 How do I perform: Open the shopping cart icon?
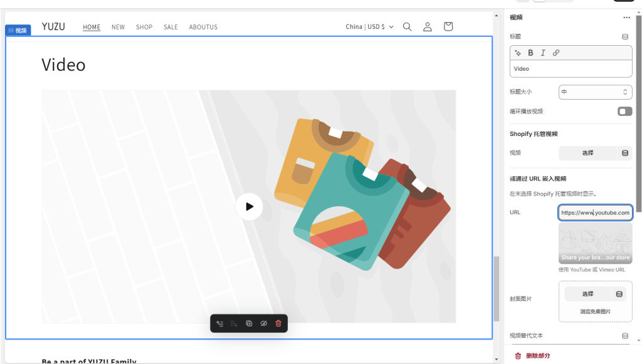click(448, 27)
